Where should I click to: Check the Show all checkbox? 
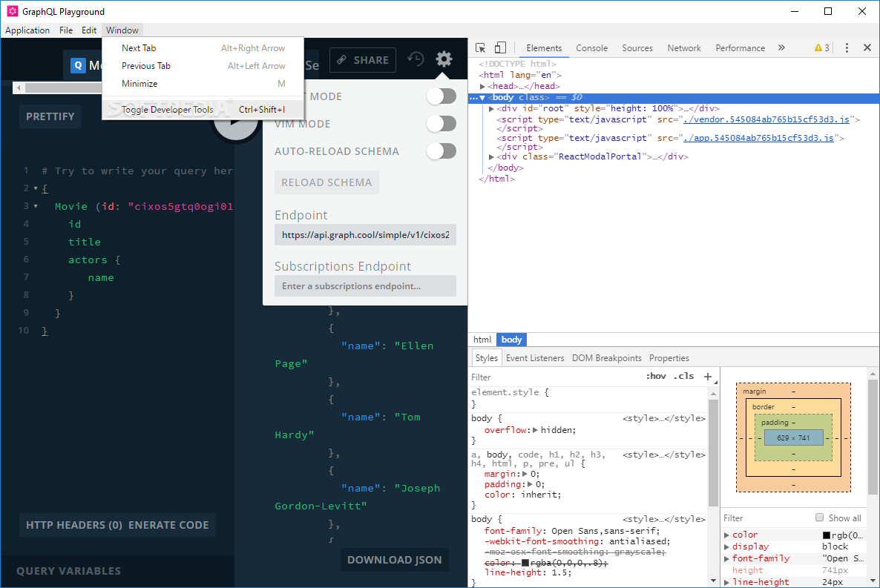819,518
